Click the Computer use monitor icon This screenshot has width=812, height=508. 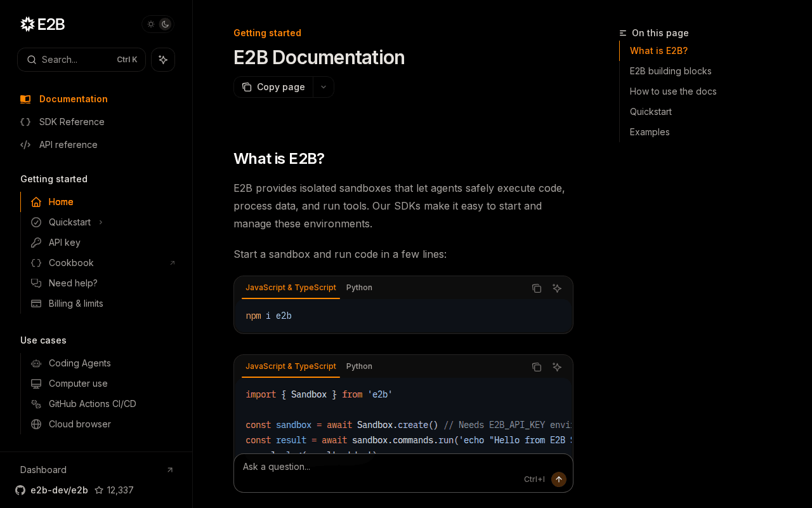36,384
